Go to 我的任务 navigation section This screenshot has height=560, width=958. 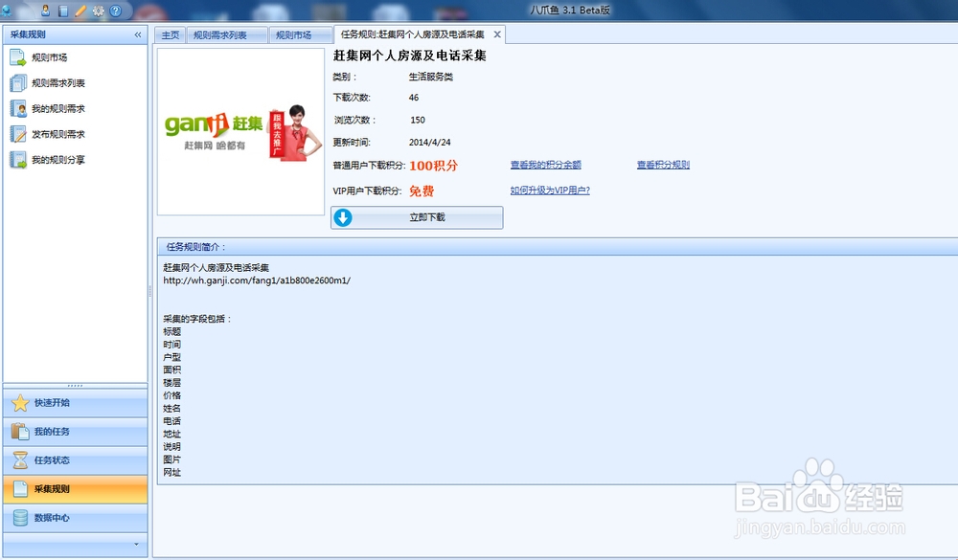click(x=75, y=432)
